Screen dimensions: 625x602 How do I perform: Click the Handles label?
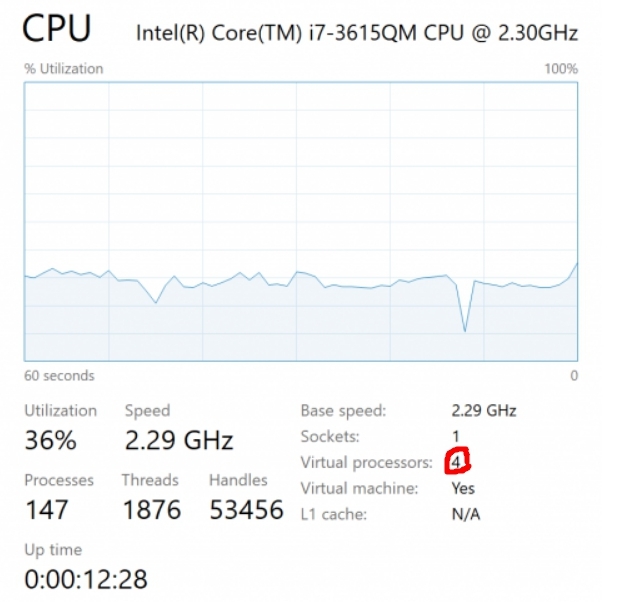pyautogui.click(x=238, y=480)
